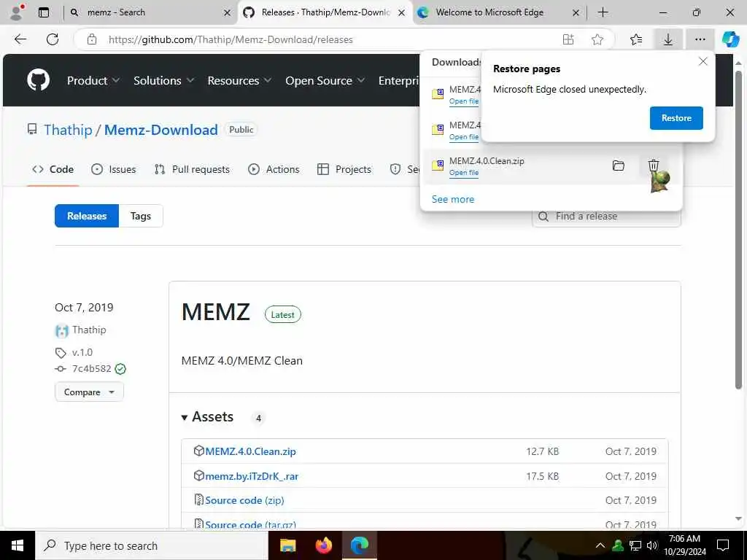The image size is (747, 560).
Task: Open Settings and more ellipsis menu
Action: (700, 39)
